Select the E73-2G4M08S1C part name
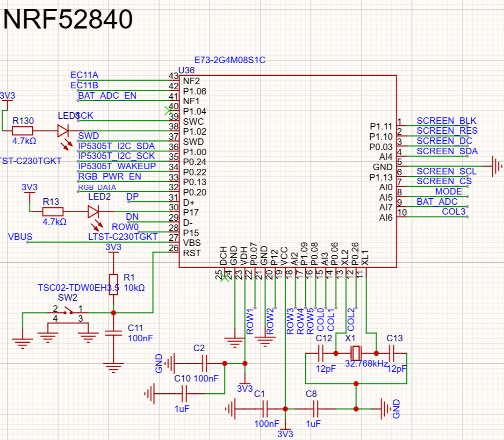This screenshot has height=440, width=504. pyautogui.click(x=230, y=60)
